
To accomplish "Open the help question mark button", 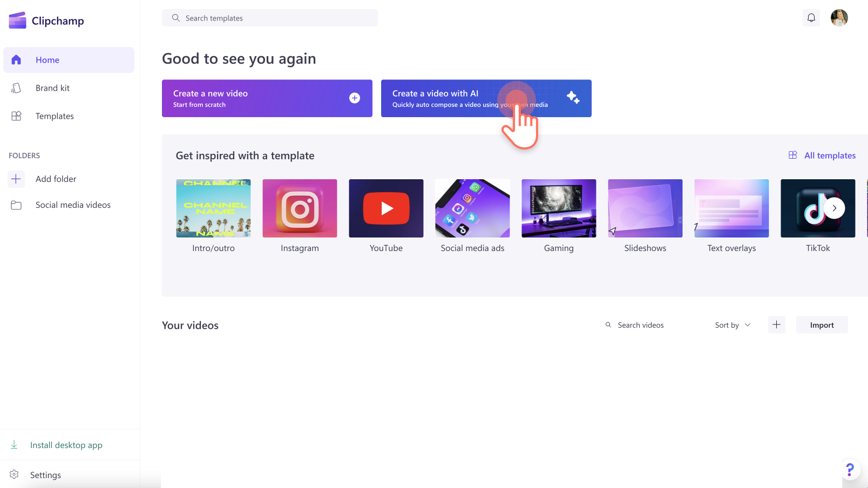I will click(x=850, y=470).
